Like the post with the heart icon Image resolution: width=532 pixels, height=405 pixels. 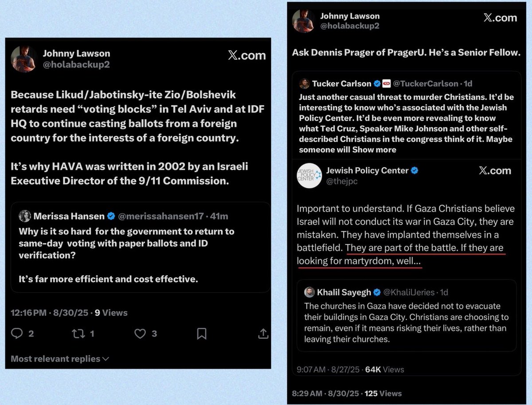click(140, 334)
